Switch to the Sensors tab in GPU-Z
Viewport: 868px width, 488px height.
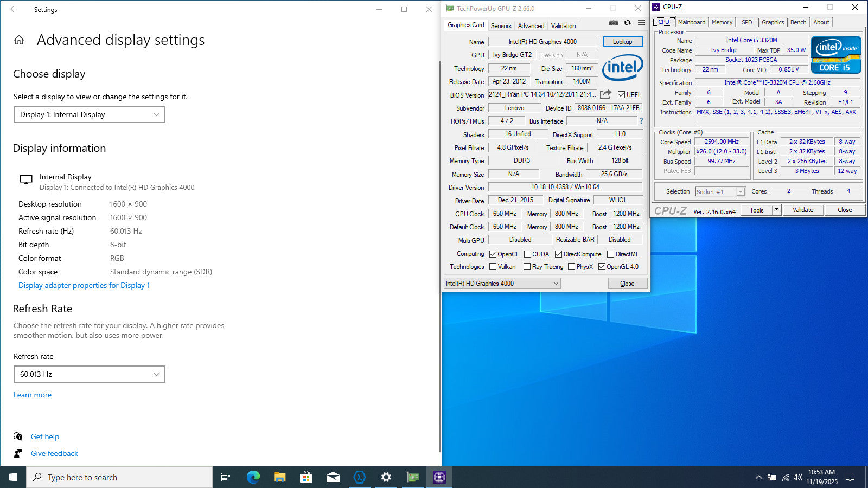[501, 26]
